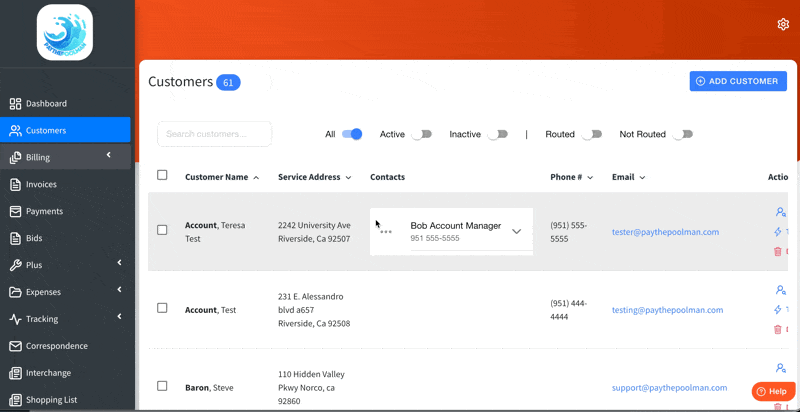Expand the Plus submenu arrow
This screenshot has width=800, height=412.
click(x=119, y=263)
